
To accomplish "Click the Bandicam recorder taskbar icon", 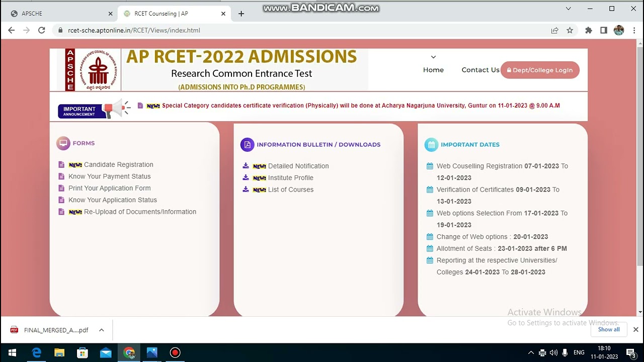I will pyautogui.click(x=175, y=352).
